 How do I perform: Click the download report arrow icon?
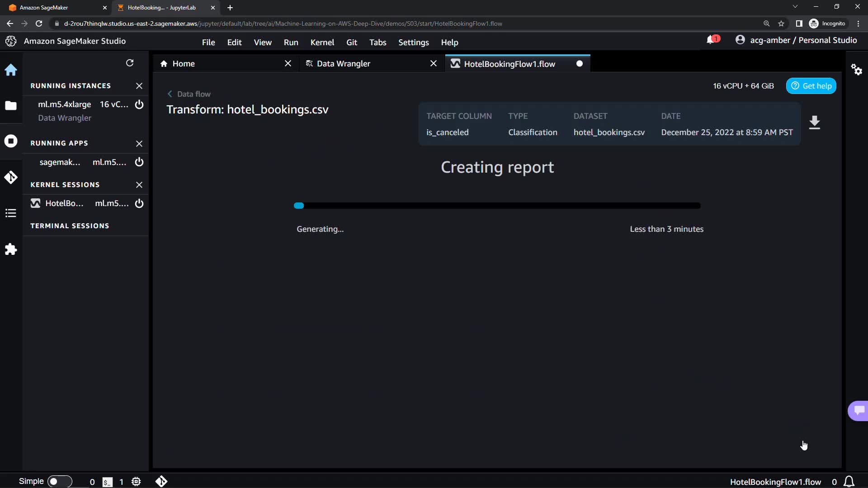pos(815,122)
